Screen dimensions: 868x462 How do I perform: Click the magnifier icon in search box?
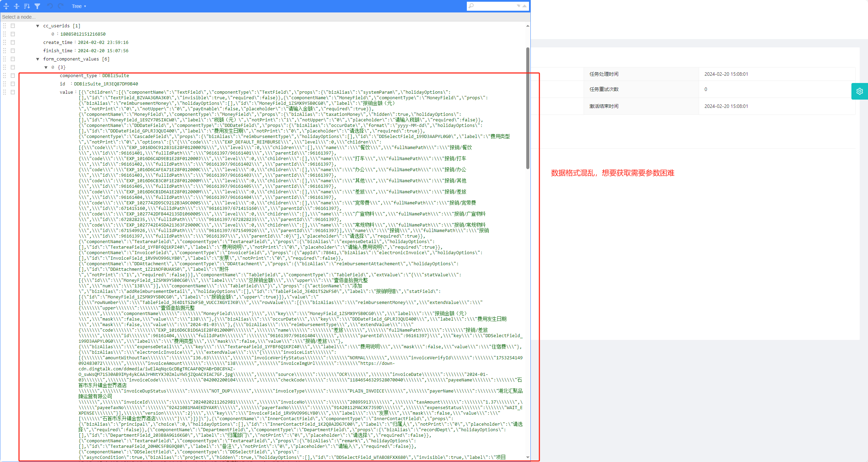[471, 6]
